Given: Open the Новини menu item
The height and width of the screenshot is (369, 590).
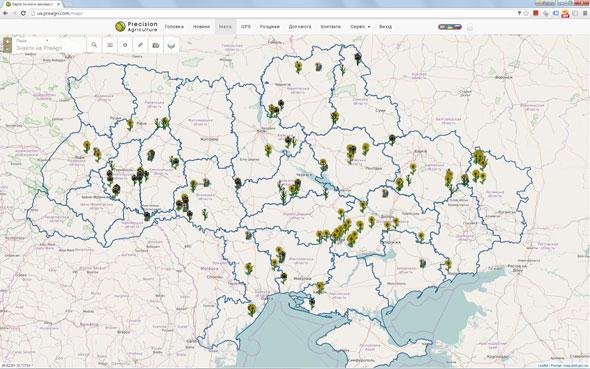Looking at the screenshot, I should point(201,27).
